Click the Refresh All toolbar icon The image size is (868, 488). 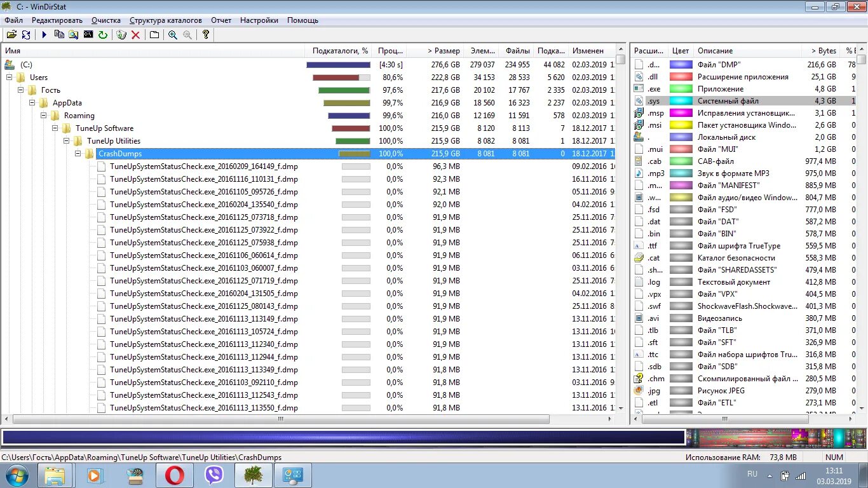tap(26, 35)
